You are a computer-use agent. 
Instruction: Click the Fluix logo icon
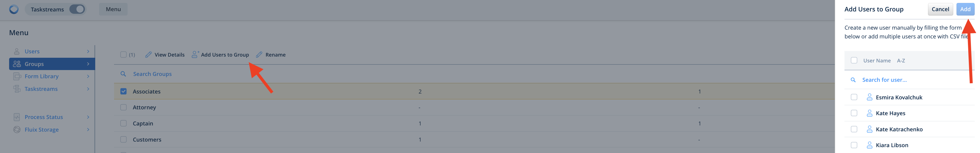(14, 9)
